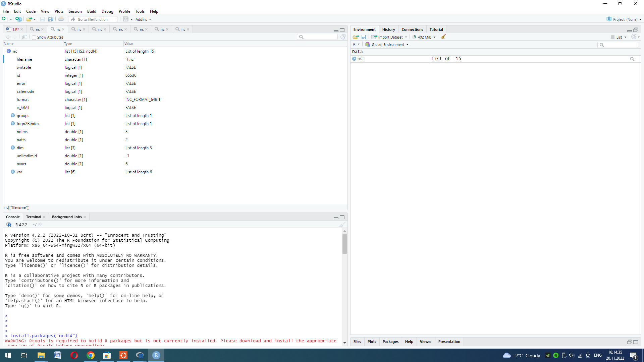The height and width of the screenshot is (362, 644).
Task: Expand the dim list node
Action: pyautogui.click(x=13, y=147)
